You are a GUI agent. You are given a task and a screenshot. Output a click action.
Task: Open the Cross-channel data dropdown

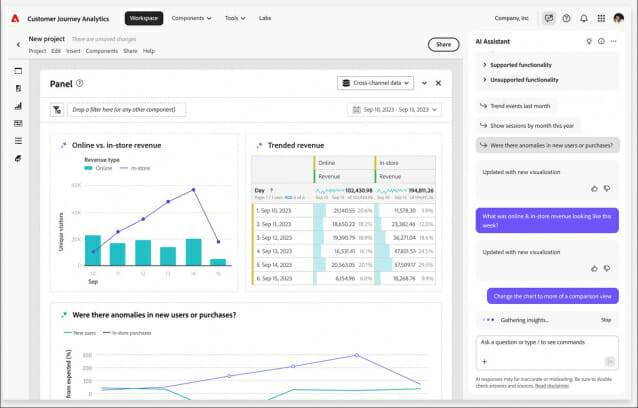click(376, 83)
